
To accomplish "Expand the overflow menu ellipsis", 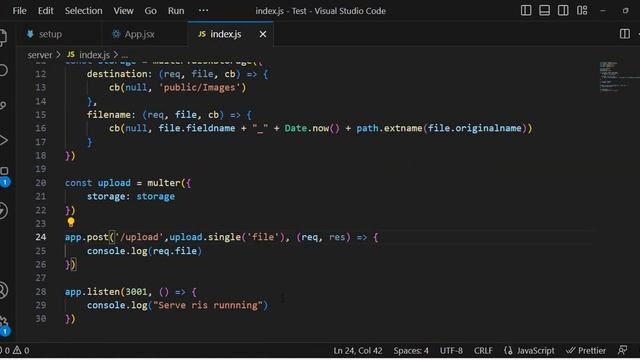I will click(x=203, y=11).
